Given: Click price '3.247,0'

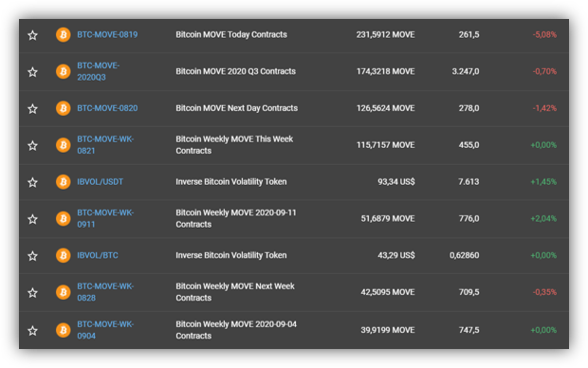Looking at the screenshot, I should (x=466, y=71).
